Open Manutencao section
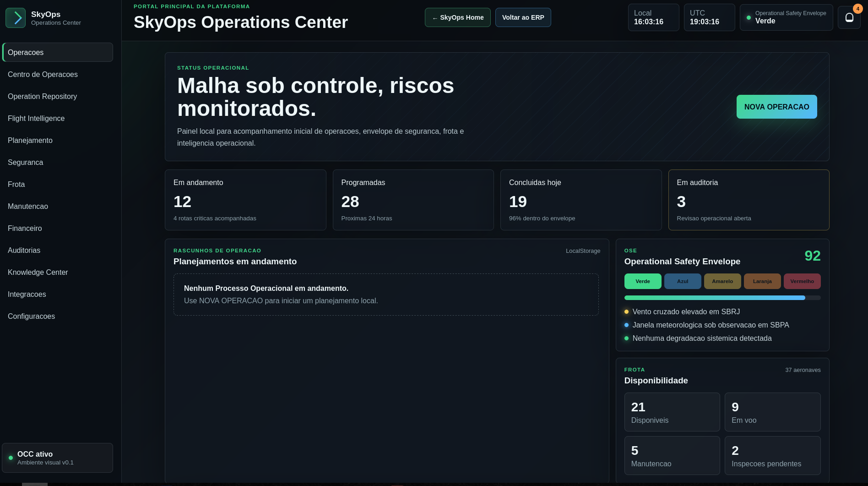868x486 pixels. point(58,206)
